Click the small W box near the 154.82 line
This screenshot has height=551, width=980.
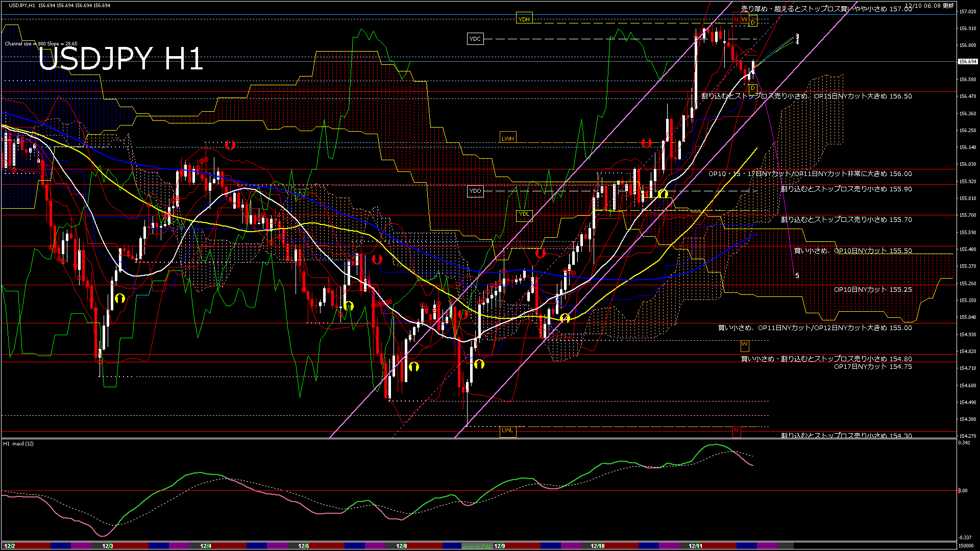point(745,346)
